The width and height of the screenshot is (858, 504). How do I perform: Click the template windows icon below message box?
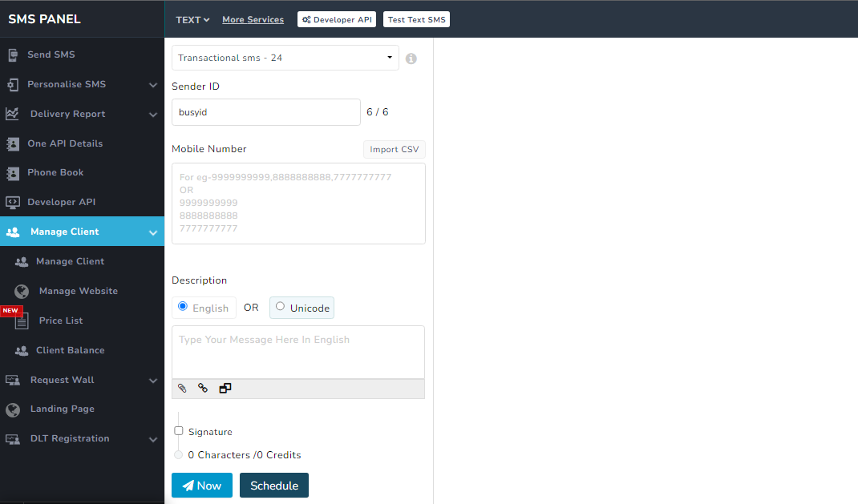click(225, 388)
